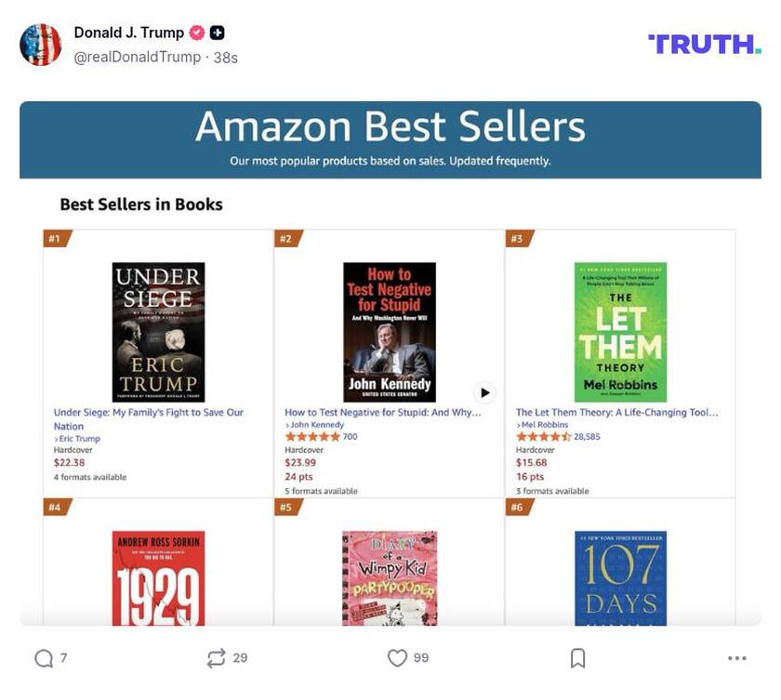Click Eric Trump author link

coord(79,439)
